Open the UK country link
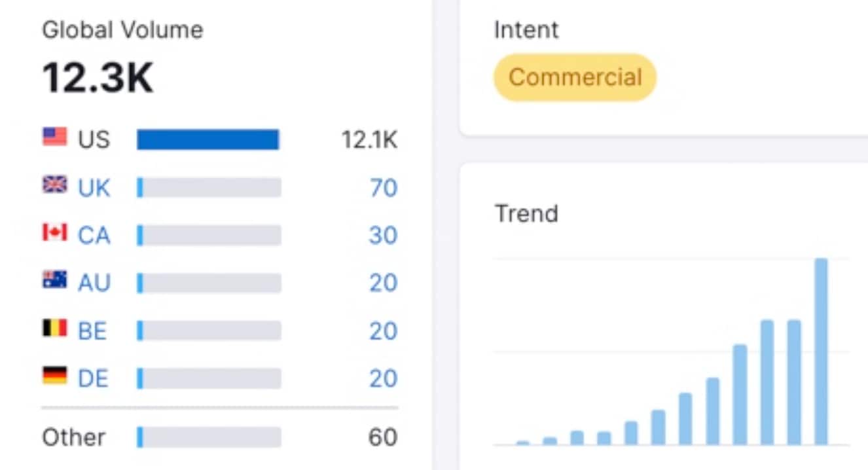 point(94,188)
